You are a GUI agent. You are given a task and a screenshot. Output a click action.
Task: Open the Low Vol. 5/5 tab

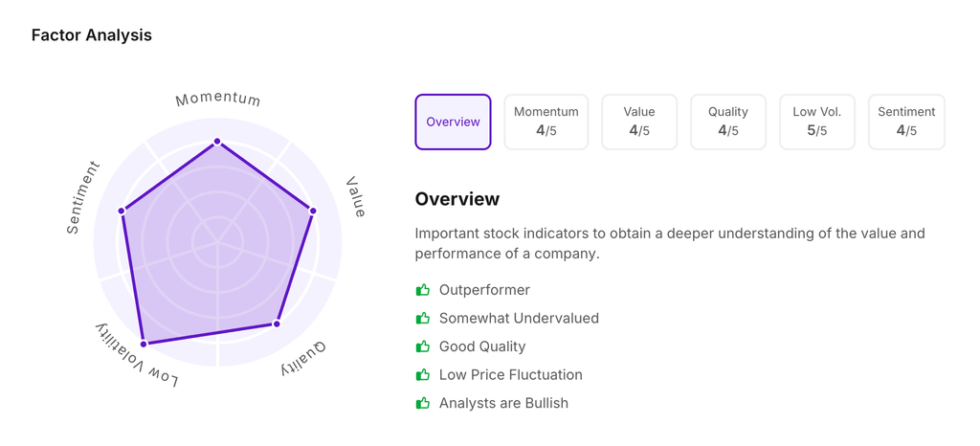pyautogui.click(x=817, y=122)
